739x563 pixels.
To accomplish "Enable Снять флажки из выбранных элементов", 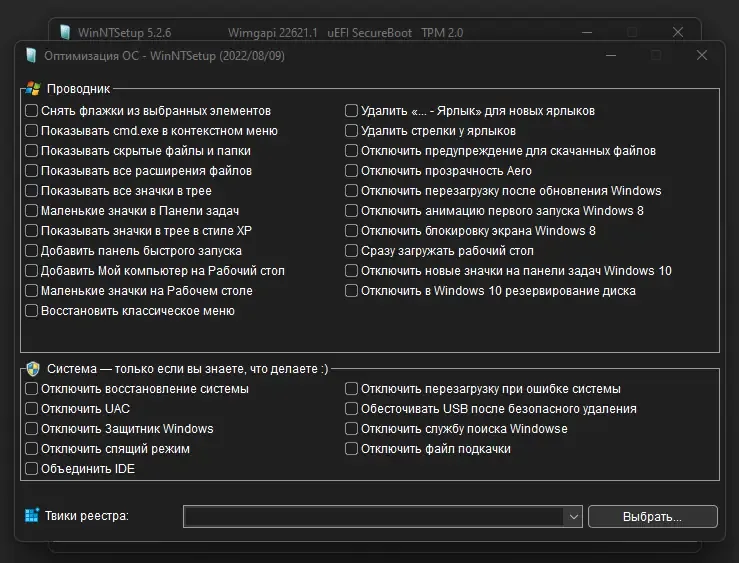I will pyautogui.click(x=32, y=111).
